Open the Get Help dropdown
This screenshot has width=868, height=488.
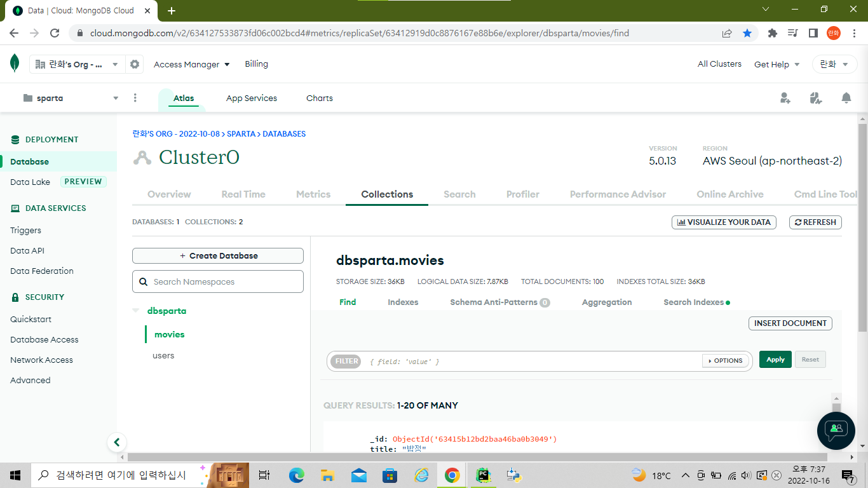[x=776, y=64]
